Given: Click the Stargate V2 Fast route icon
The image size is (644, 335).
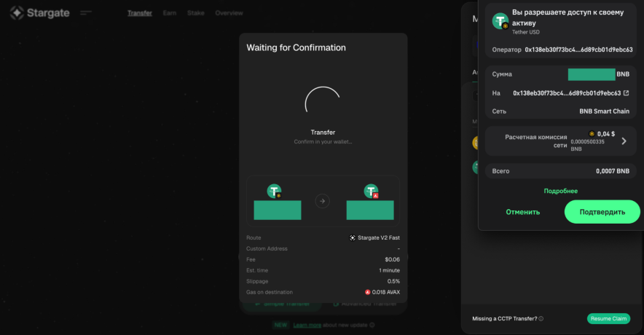Looking at the screenshot, I should (353, 237).
